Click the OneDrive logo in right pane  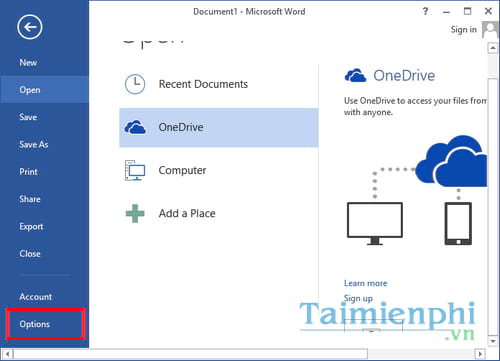355,76
